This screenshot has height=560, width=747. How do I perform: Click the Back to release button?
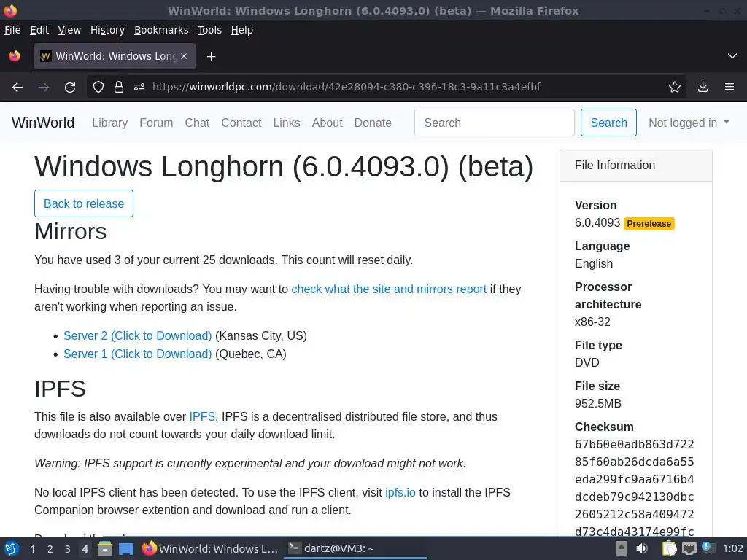pyautogui.click(x=84, y=203)
